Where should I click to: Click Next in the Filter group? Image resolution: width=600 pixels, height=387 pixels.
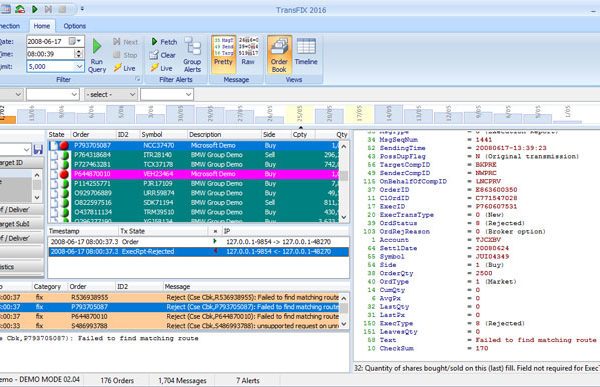coord(126,42)
